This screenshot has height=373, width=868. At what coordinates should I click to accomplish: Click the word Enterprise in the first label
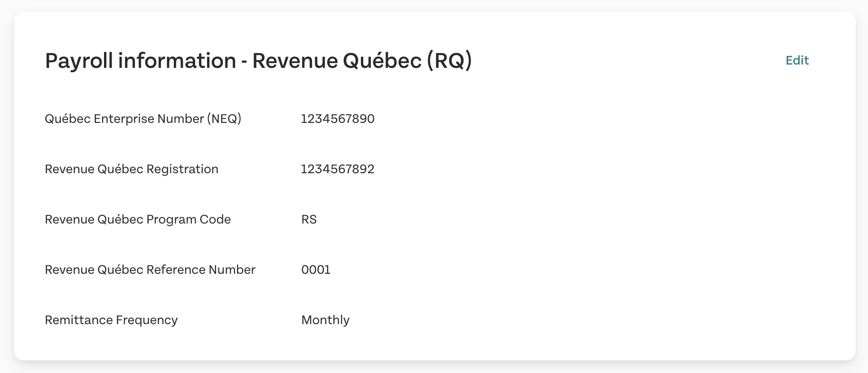pyautogui.click(x=124, y=119)
